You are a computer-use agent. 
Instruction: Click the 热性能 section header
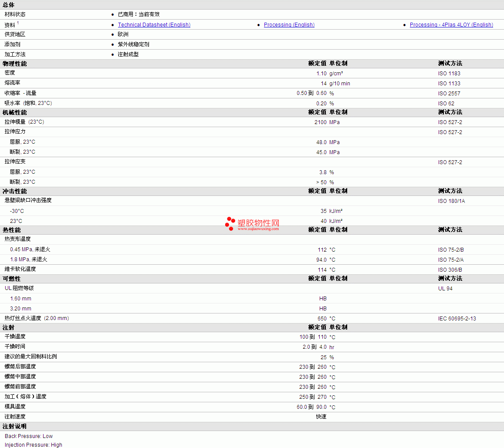12,230
